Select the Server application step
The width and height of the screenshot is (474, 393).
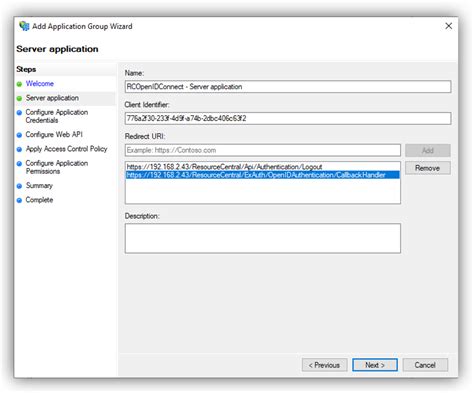[52, 98]
